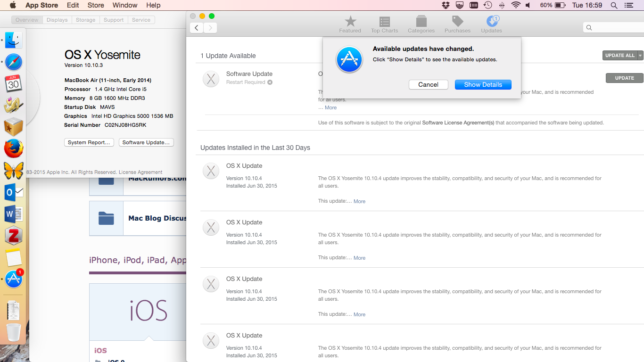The width and height of the screenshot is (644, 362).
Task: Open the yellow butterfly app in Dock
Action: [x=14, y=170]
